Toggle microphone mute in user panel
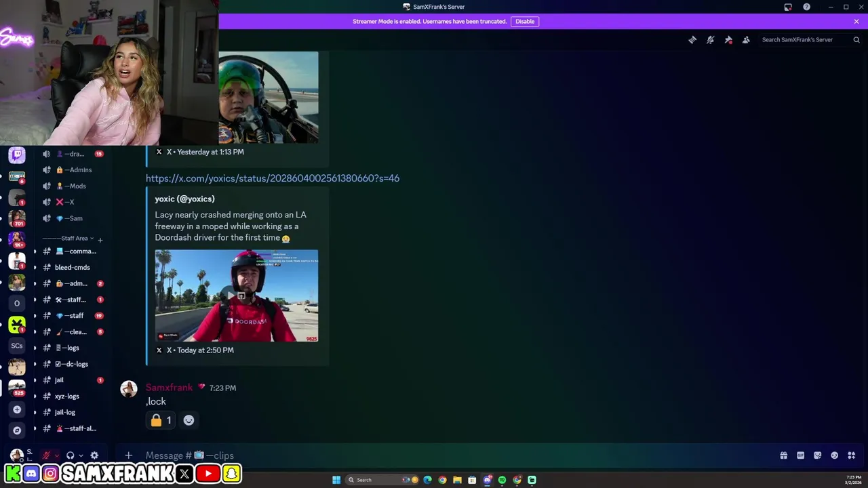868x488 pixels. tap(46, 455)
